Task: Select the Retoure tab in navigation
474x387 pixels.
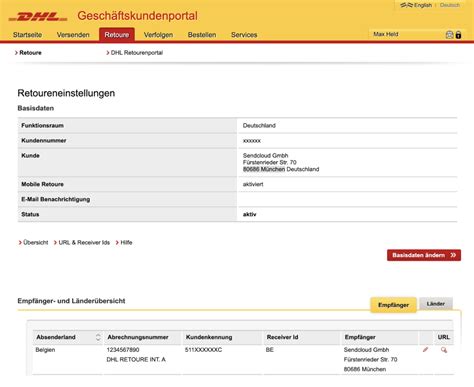Action: pyautogui.click(x=117, y=35)
